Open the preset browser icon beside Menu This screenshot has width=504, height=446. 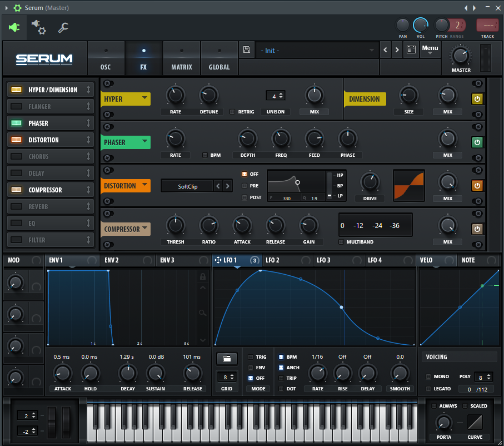411,49
